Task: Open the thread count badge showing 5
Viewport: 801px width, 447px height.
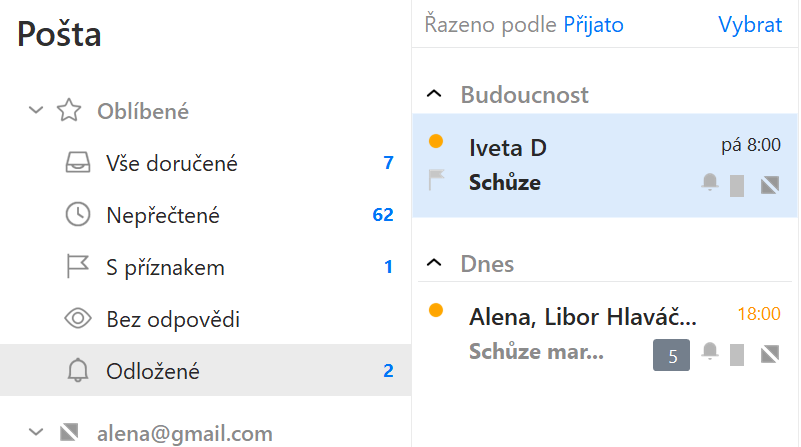Action: (671, 355)
